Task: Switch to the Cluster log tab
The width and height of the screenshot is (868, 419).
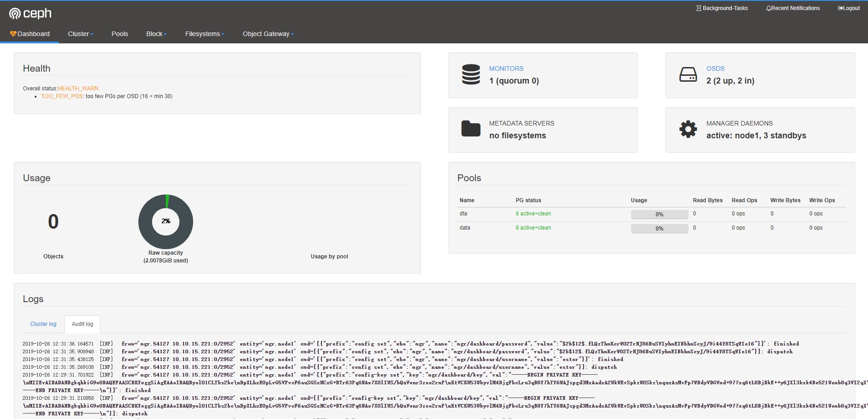Action: coord(43,324)
